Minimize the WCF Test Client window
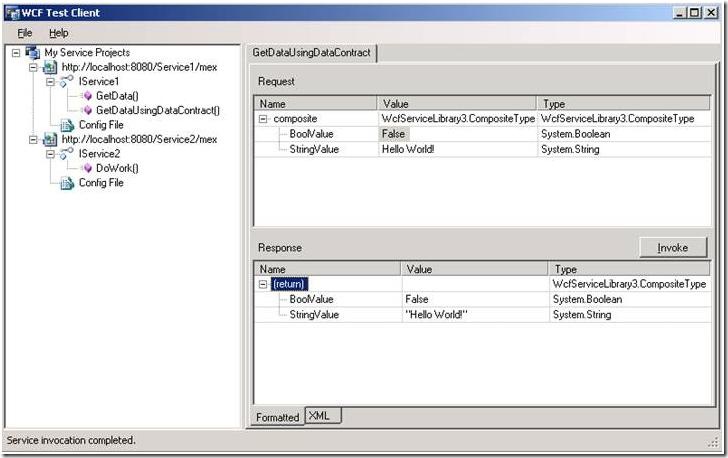This screenshot has width=728, height=458. 680,13
